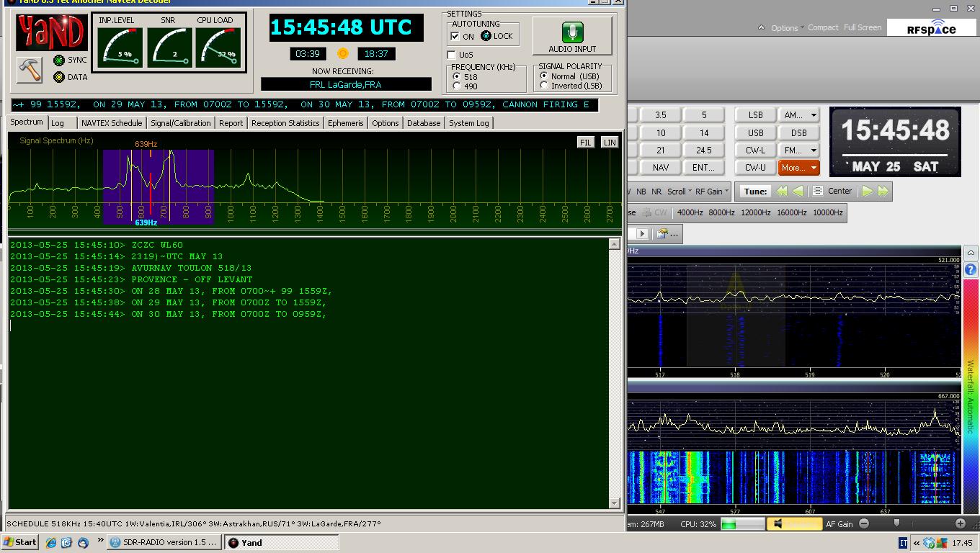Viewport: 980px width, 553px height.
Task: Select the USB demodulation mode button
Action: pyautogui.click(x=754, y=132)
